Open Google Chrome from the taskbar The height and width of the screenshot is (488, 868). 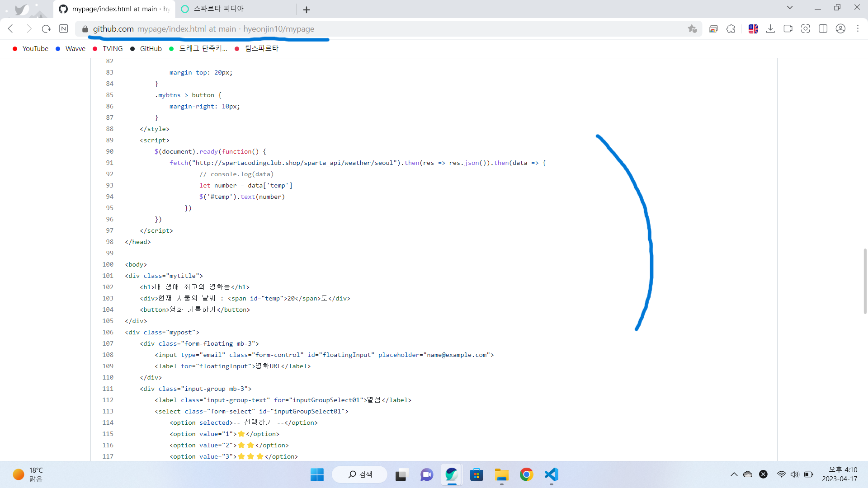coord(526,474)
